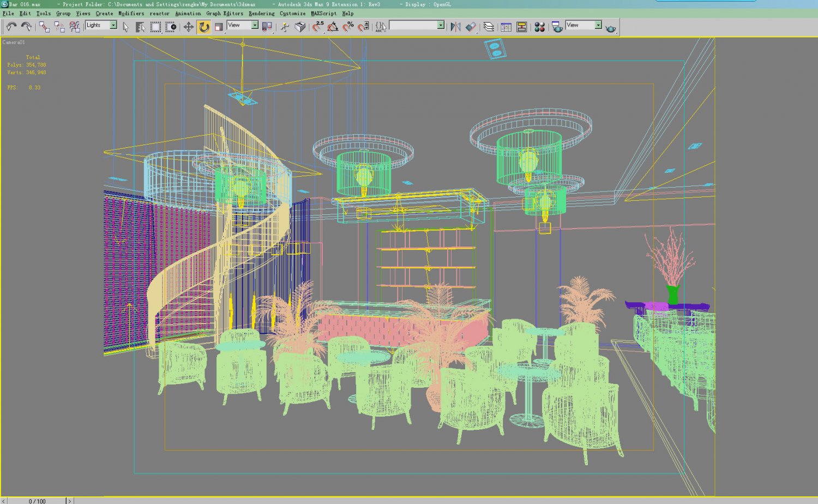Open the Layer Manager
The height and width of the screenshot is (504, 818).
(x=490, y=26)
